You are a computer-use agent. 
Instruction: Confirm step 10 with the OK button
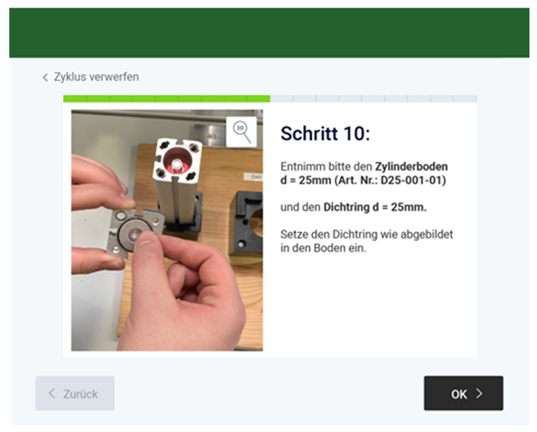(463, 393)
